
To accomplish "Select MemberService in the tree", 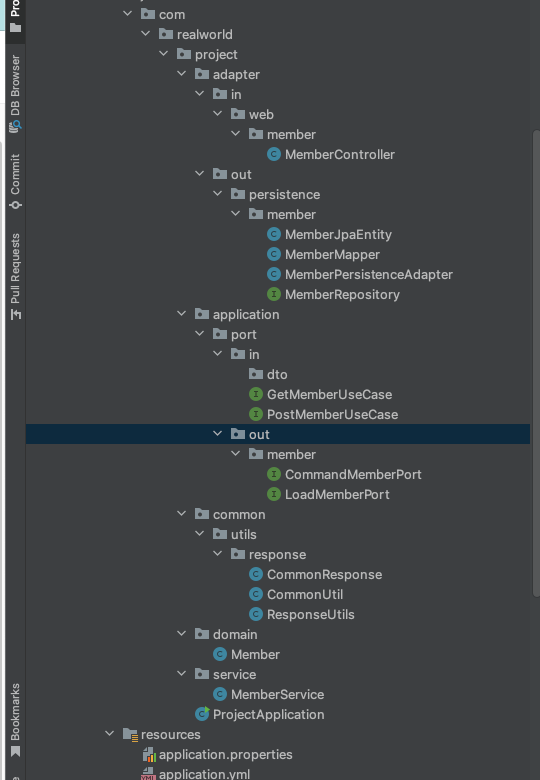I will [x=277, y=694].
